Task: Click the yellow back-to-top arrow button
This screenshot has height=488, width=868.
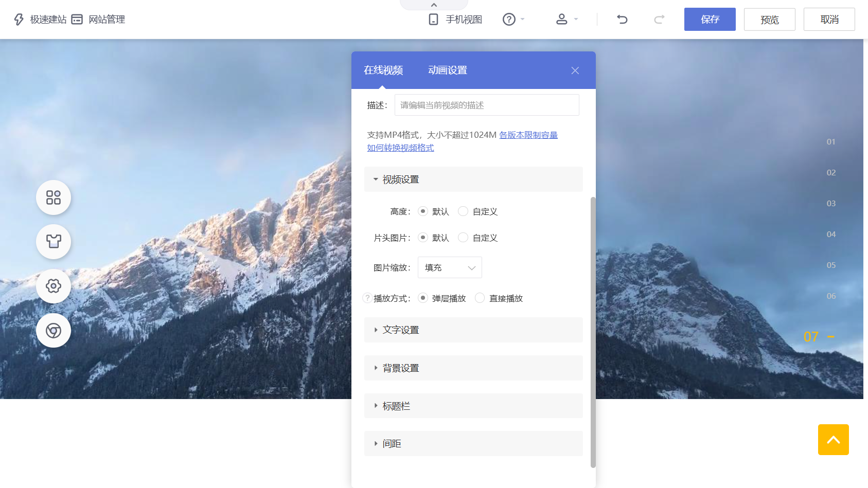Action: 834,440
